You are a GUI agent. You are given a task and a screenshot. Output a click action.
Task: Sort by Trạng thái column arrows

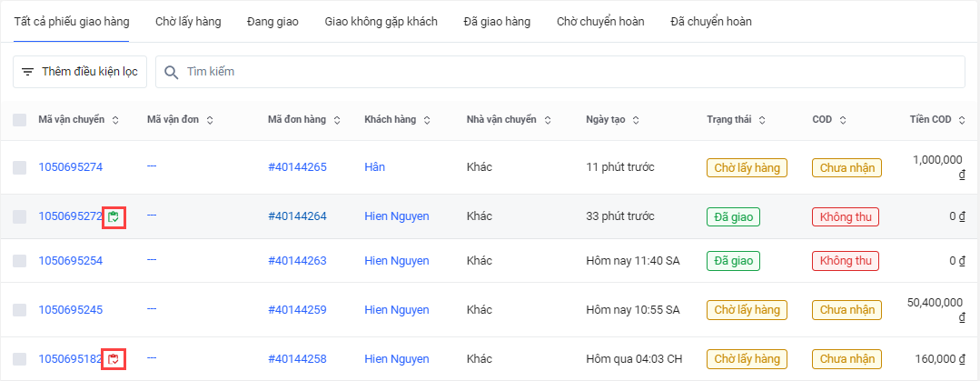(762, 120)
